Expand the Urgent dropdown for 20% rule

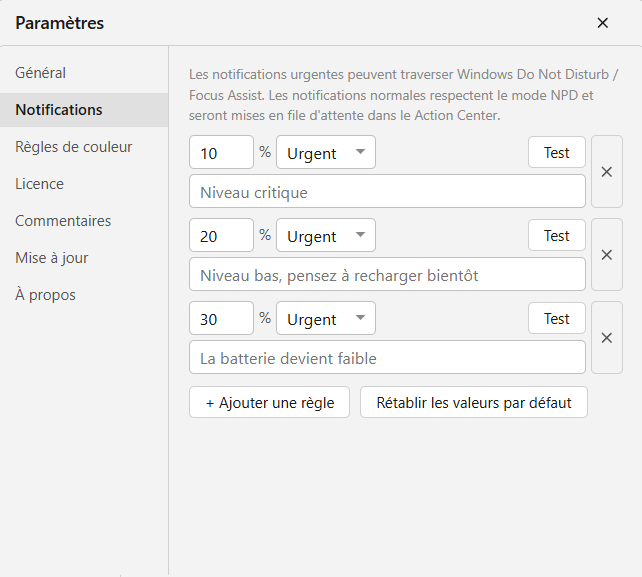(326, 235)
